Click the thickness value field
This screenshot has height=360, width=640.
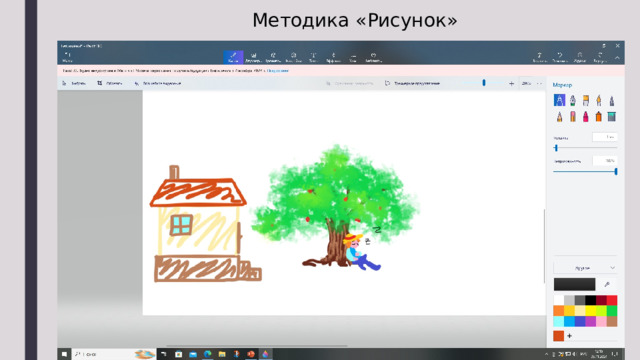(x=605, y=137)
